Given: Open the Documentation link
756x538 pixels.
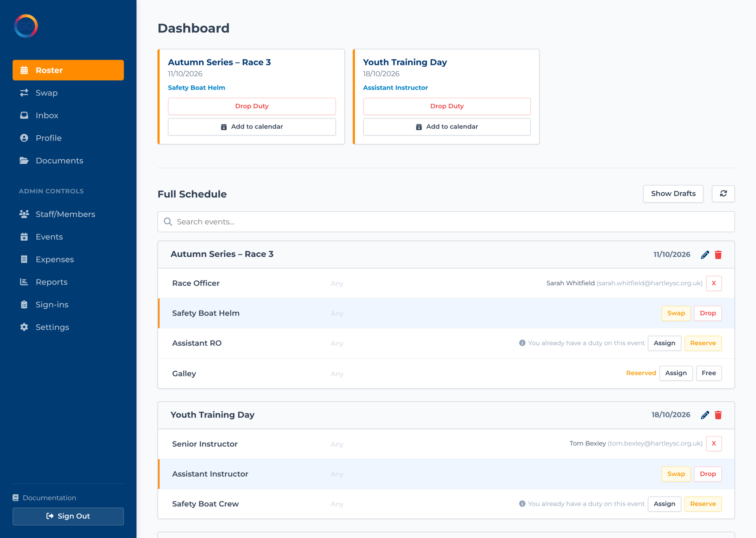Looking at the screenshot, I should coord(44,498).
